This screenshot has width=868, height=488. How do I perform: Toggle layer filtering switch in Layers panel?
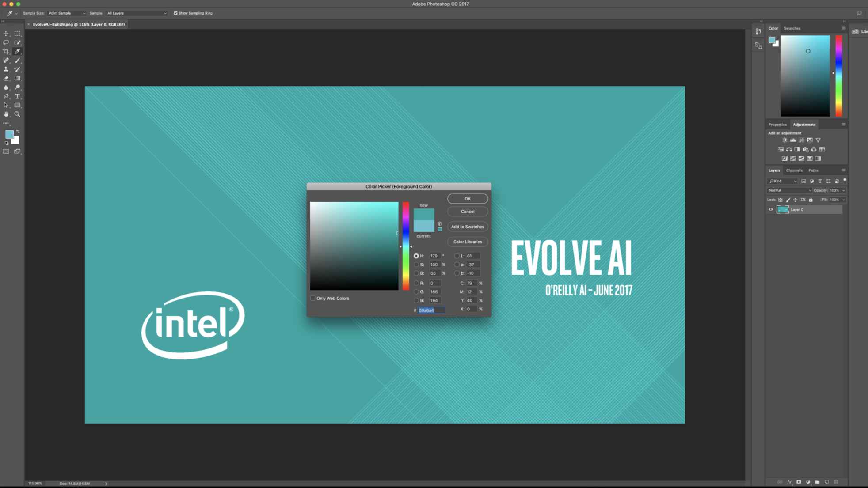click(x=845, y=180)
